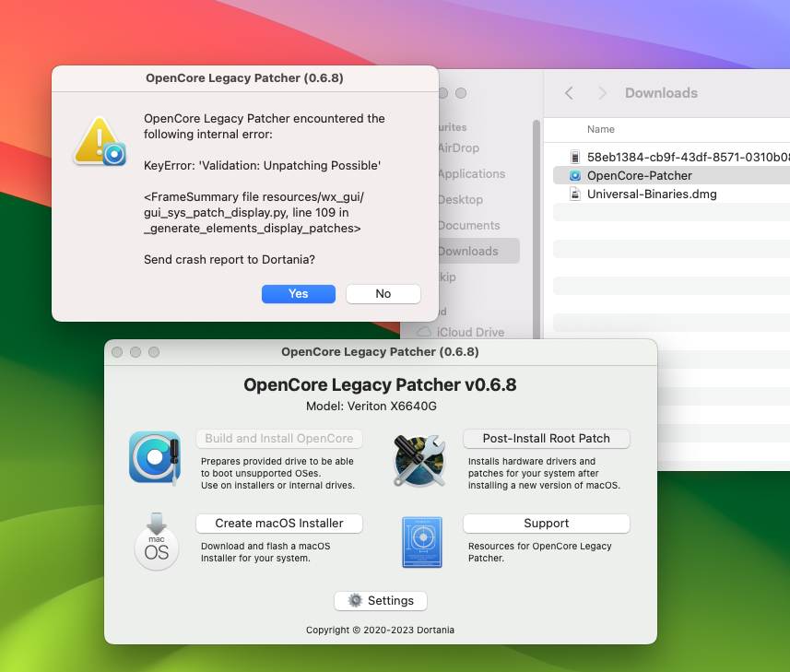
Task: Select Universal-Binaries.dmg in Finder
Action: click(672, 194)
